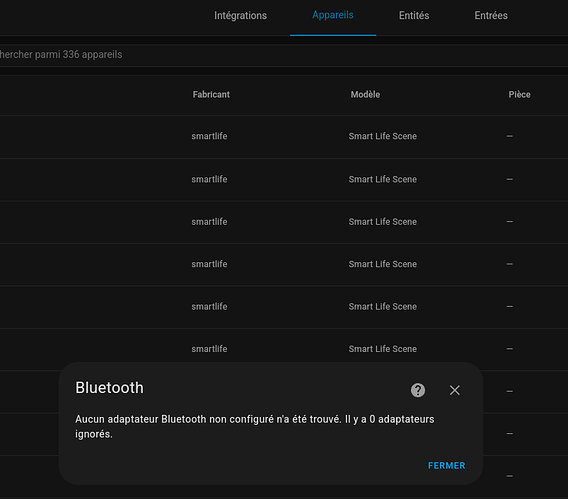Click the Bluetooth dialog title
Viewport: 568px width, 499px height.
(109, 388)
